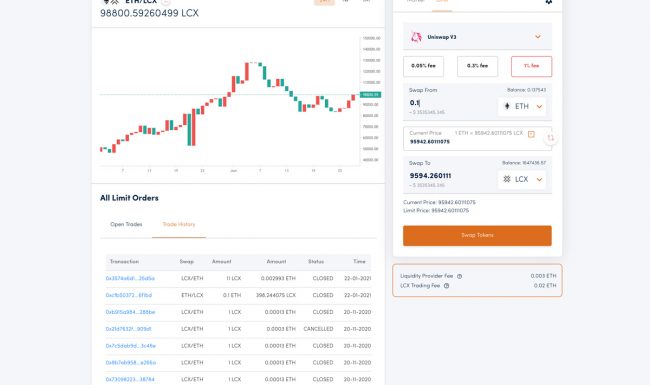Click the Swap Tokens button
The height and width of the screenshot is (385, 650).
pyautogui.click(x=477, y=235)
